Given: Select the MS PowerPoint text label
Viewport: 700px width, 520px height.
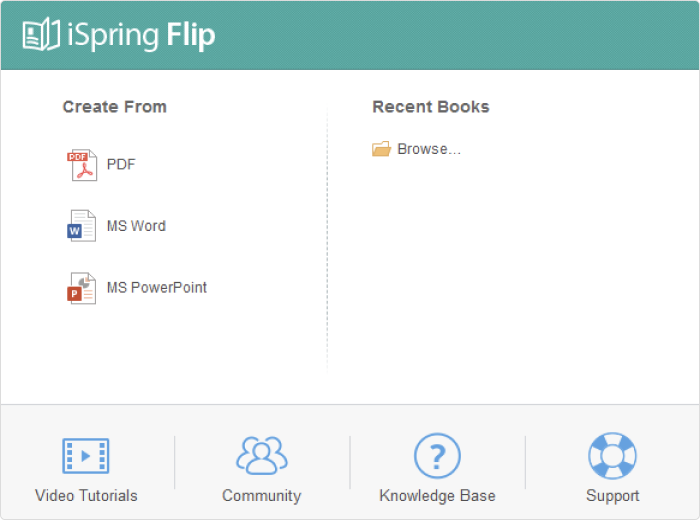Looking at the screenshot, I should point(157,287).
